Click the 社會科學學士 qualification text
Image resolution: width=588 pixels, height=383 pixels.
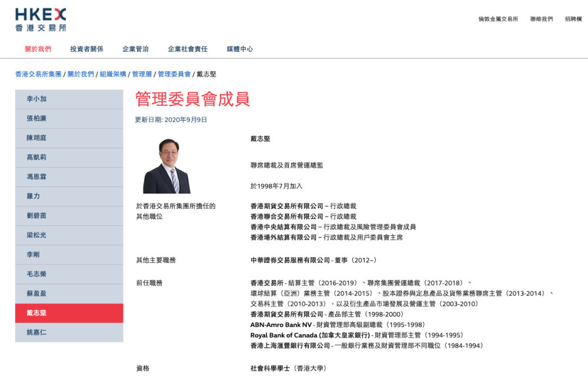(288, 369)
